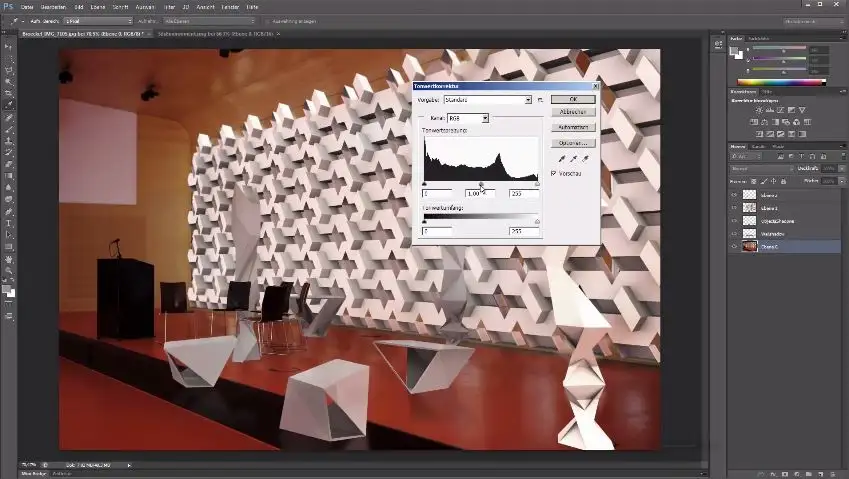Confirm levels with OK button
The width and height of the screenshot is (849, 479).
click(x=573, y=99)
